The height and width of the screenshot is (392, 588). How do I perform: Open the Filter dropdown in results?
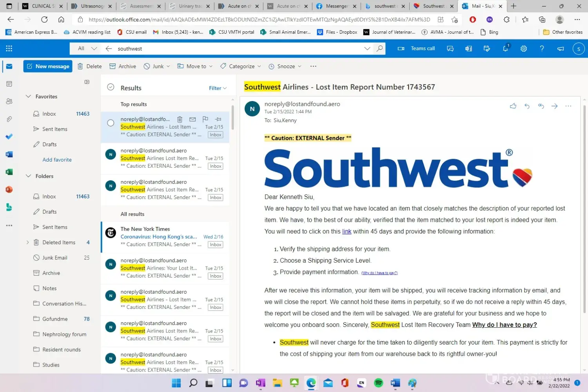point(218,88)
